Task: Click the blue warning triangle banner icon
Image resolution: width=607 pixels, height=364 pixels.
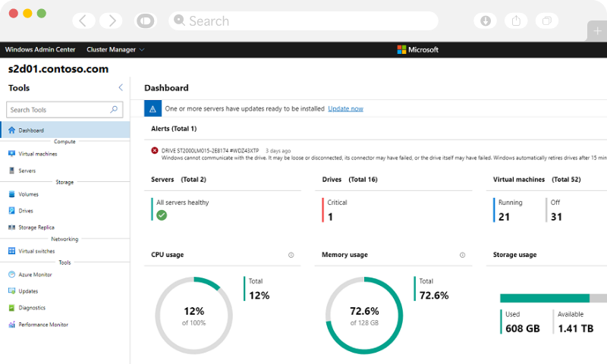Action: [153, 108]
